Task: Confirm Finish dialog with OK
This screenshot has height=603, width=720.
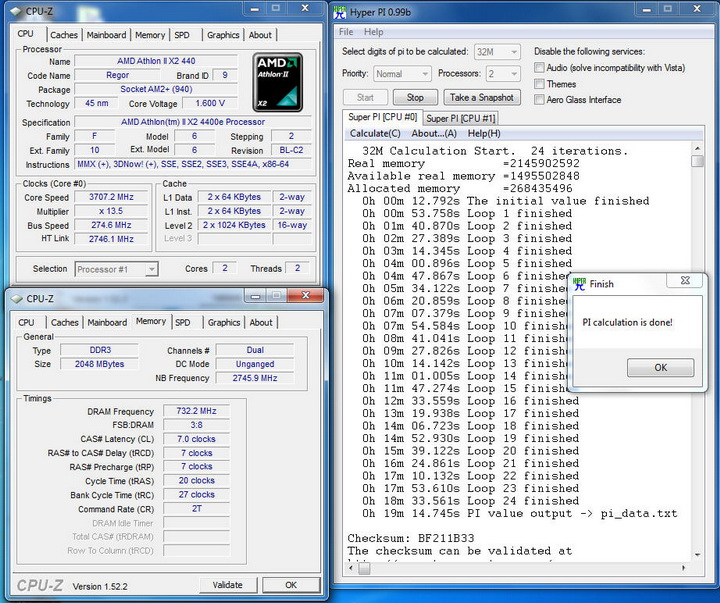Action: click(x=660, y=367)
